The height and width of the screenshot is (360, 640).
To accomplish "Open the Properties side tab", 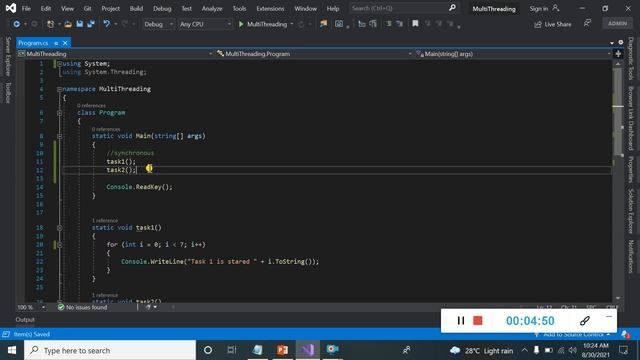I will (631, 169).
